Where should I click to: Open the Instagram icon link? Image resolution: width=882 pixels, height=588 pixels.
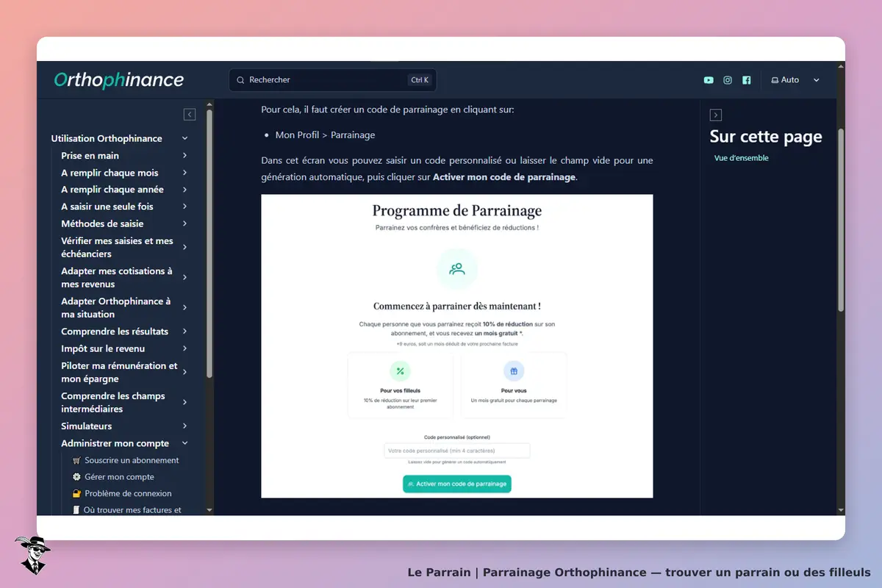(x=728, y=80)
